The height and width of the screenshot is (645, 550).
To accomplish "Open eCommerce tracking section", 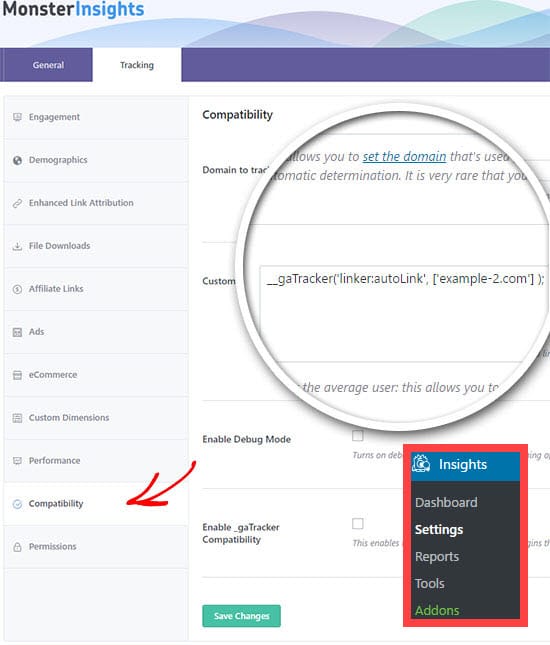I will coord(96,375).
